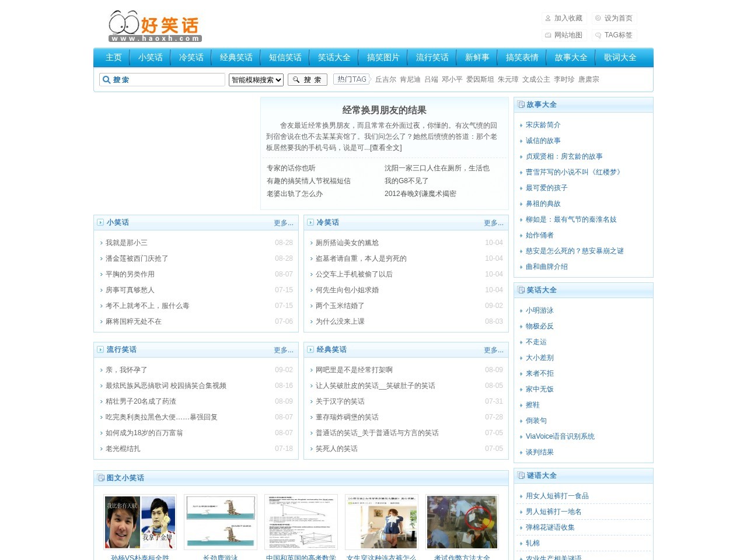The width and height of the screenshot is (747, 560).
Task: Open the 更多 link in the 小笑话 section
Action: (x=284, y=223)
